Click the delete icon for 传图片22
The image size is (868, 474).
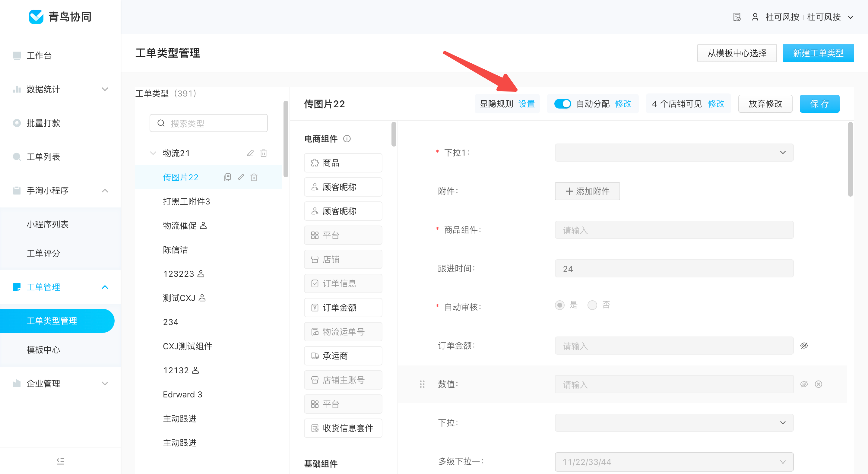point(254,177)
